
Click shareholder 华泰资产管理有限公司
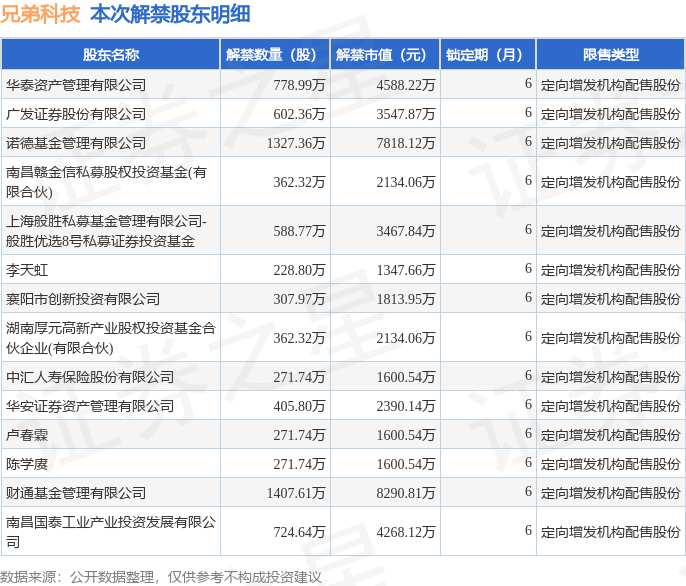click(x=75, y=85)
